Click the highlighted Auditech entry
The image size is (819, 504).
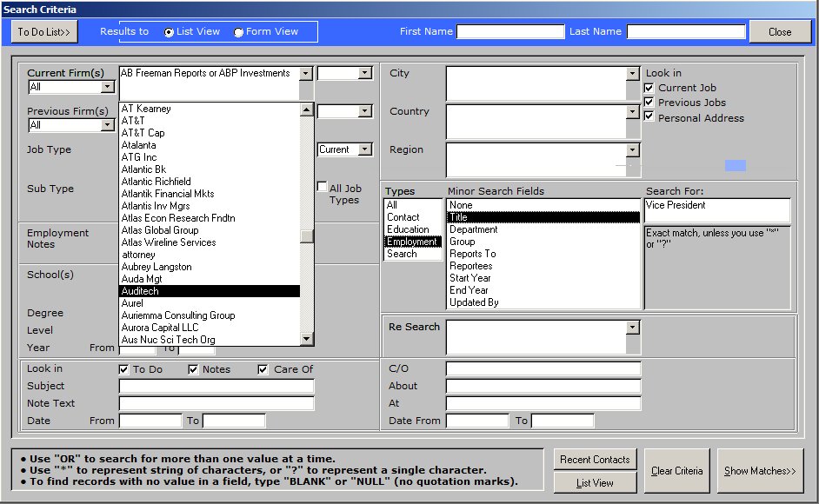point(210,291)
